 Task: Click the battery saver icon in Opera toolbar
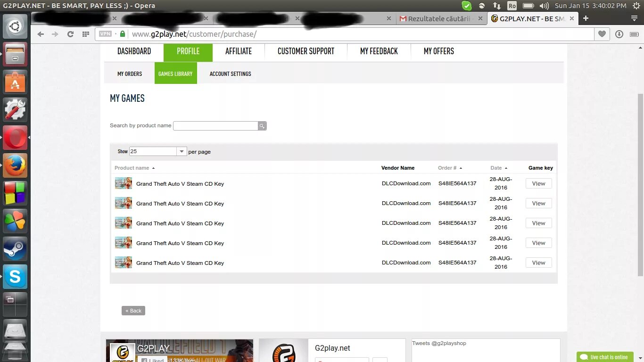pos(635,34)
